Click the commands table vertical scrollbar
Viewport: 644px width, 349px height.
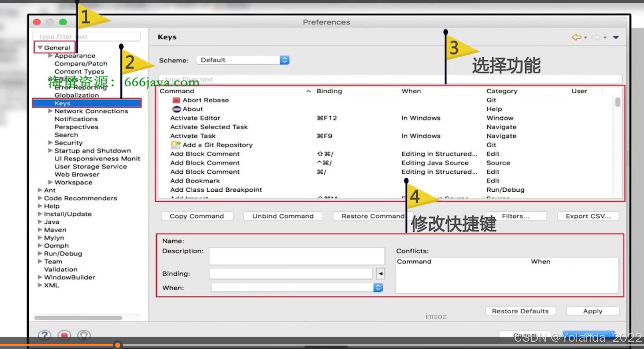coord(618,102)
